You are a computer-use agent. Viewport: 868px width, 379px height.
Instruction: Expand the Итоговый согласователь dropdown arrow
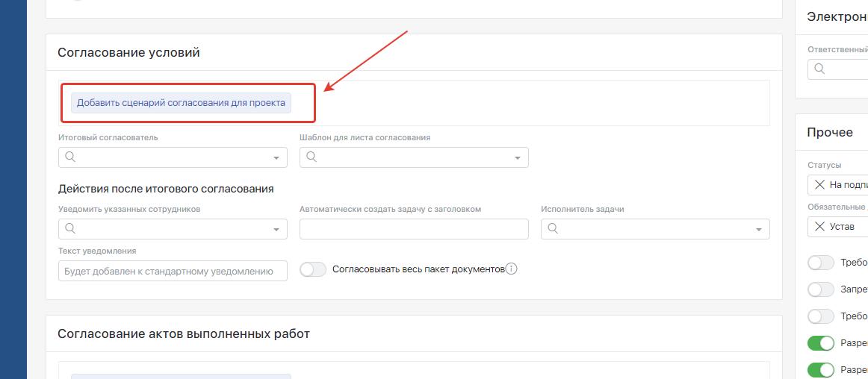coord(276,158)
